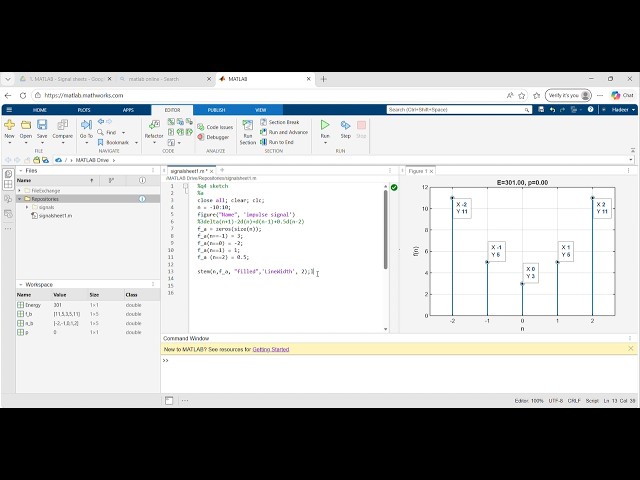
Task: Expand the FileExchange folder
Action: 20,191
